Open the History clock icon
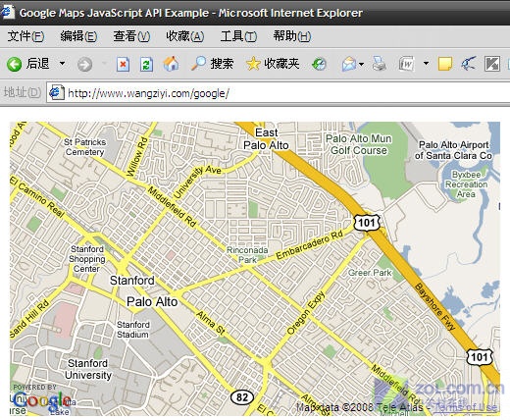Viewport: 510px width, 420px height. pos(319,64)
